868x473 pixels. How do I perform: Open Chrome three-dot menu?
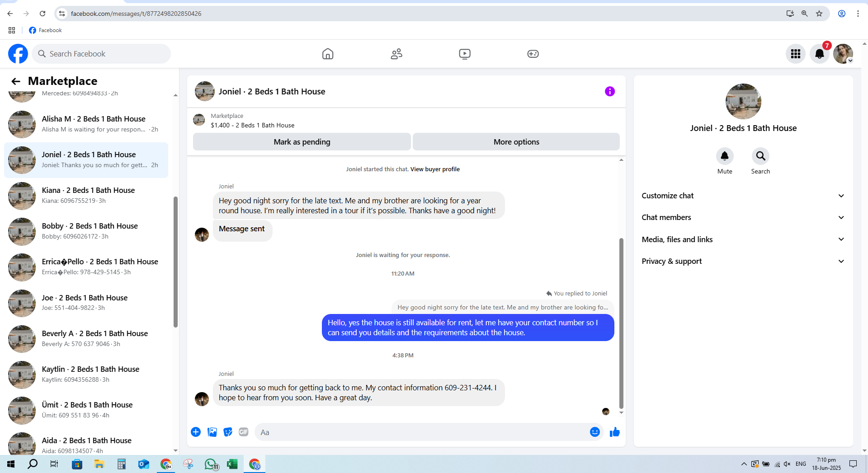coord(858,14)
